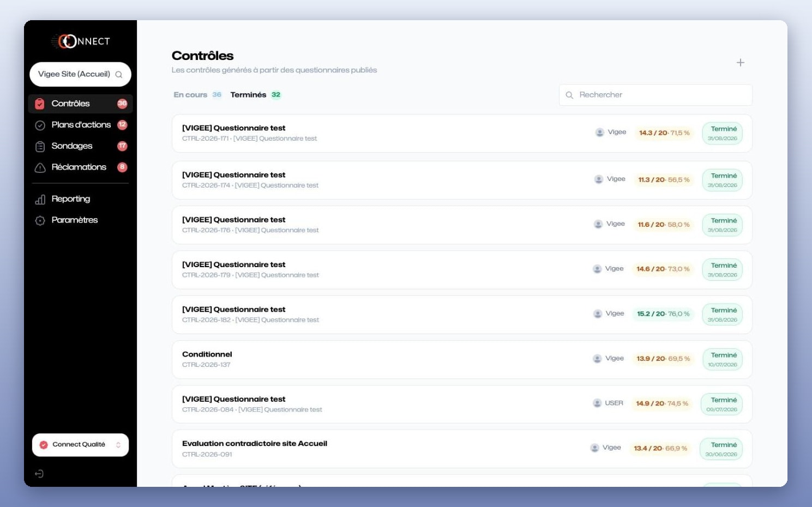
Task: Click the red count badge next to Sondages
Action: point(122,146)
